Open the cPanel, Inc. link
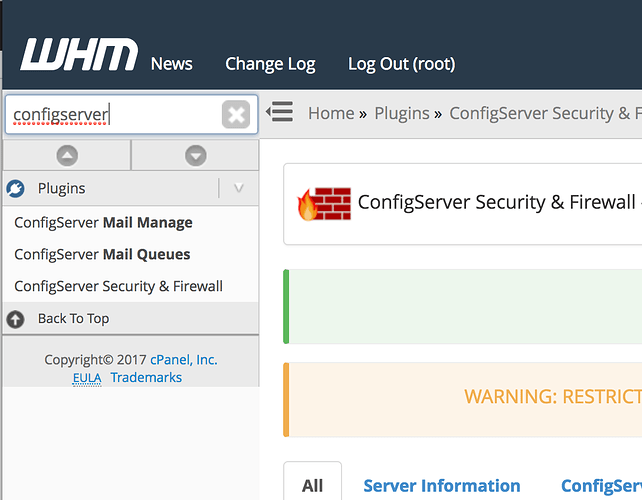The width and height of the screenshot is (642, 500). (x=184, y=360)
